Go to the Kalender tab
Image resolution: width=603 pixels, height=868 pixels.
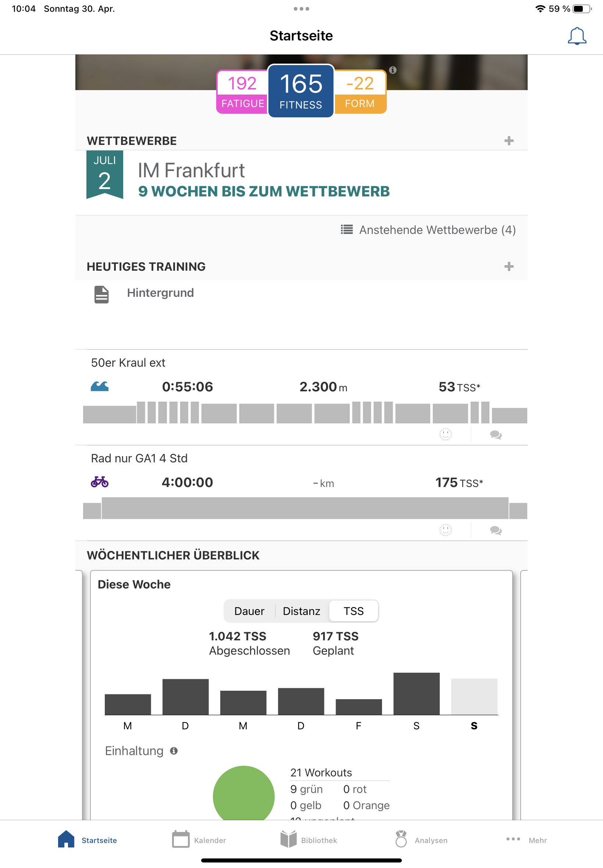coord(199,840)
